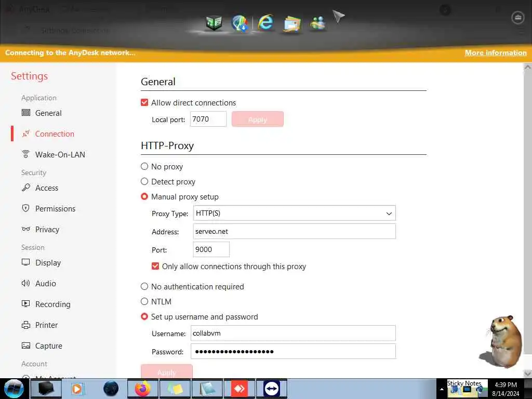Switch to AnyDesk red taskbar icon

pyautogui.click(x=240, y=389)
